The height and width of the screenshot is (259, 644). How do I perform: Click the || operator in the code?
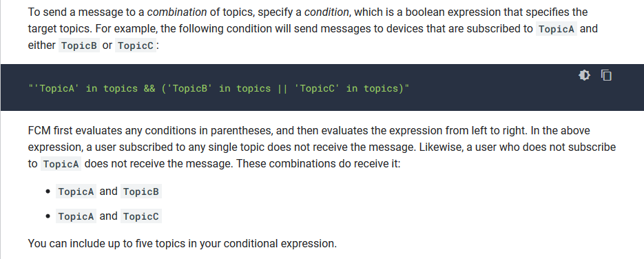(x=282, y=88)
